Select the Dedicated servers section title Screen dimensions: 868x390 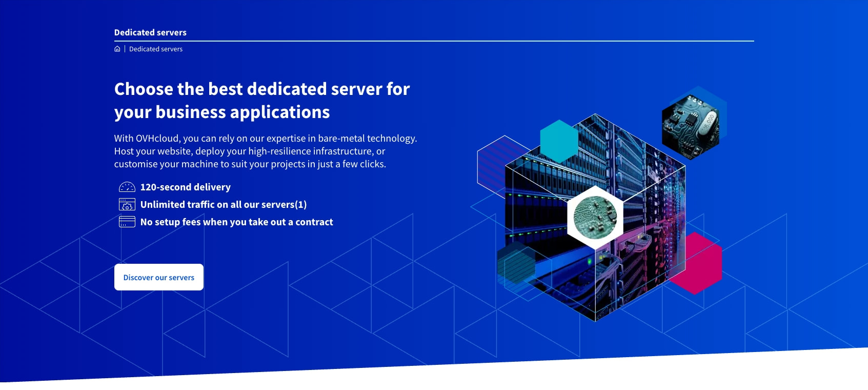150,32
